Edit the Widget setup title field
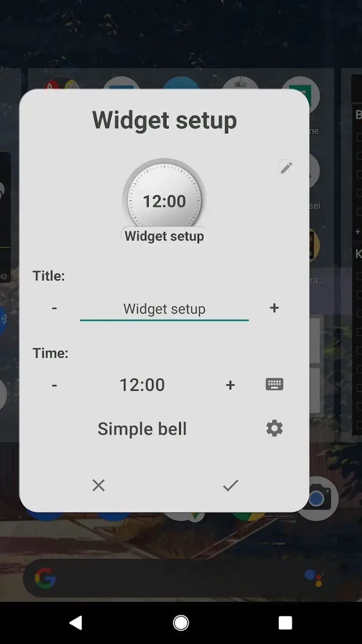362x644 pixels. [164, 310]
